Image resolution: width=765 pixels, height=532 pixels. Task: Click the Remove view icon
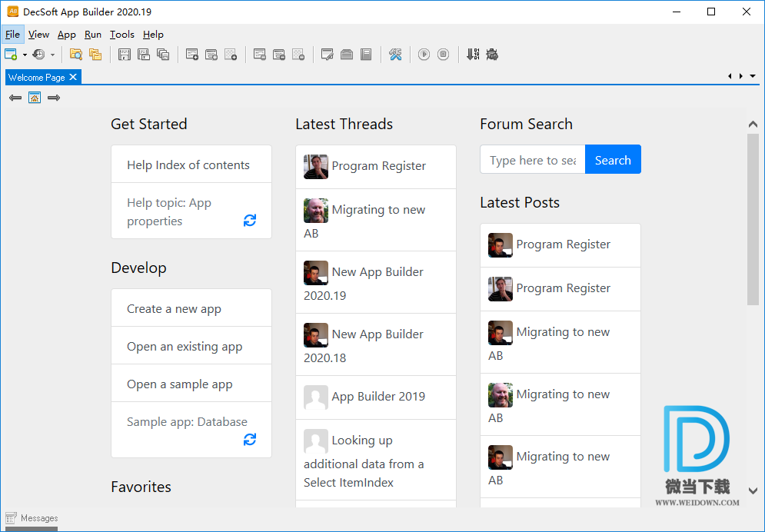tap(260, 54)
